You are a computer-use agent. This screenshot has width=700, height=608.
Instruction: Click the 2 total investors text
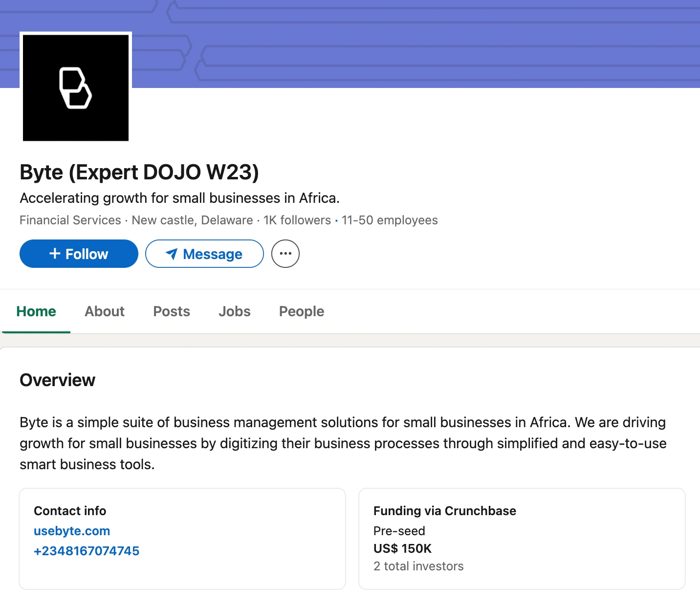coord(418,566)
